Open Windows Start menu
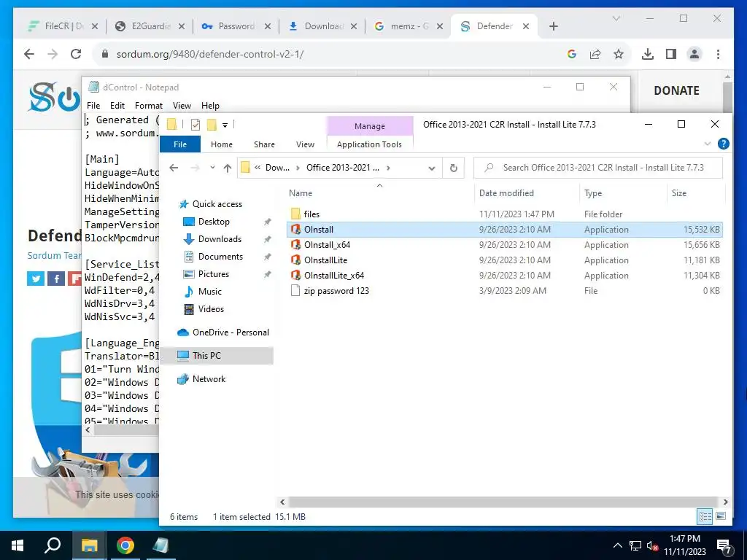The height and width of the screenshot is (560, 747). pos(18,545)
